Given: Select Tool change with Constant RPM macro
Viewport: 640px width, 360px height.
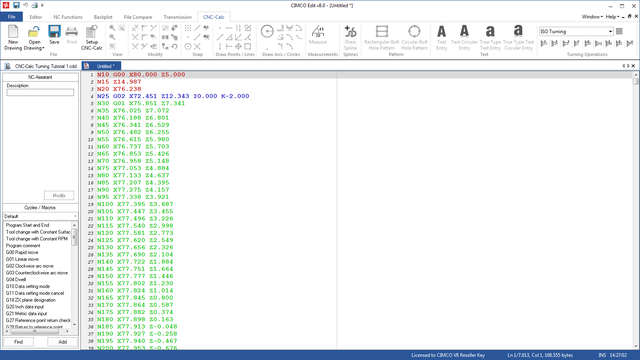Looking at the screenshot, I should coord(37,239).
